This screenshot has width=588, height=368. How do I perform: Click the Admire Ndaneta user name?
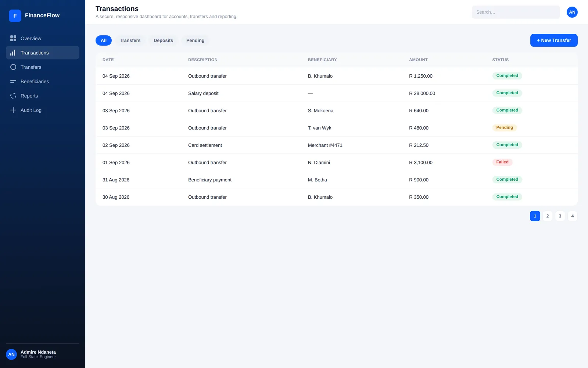[x=38, y=352]
